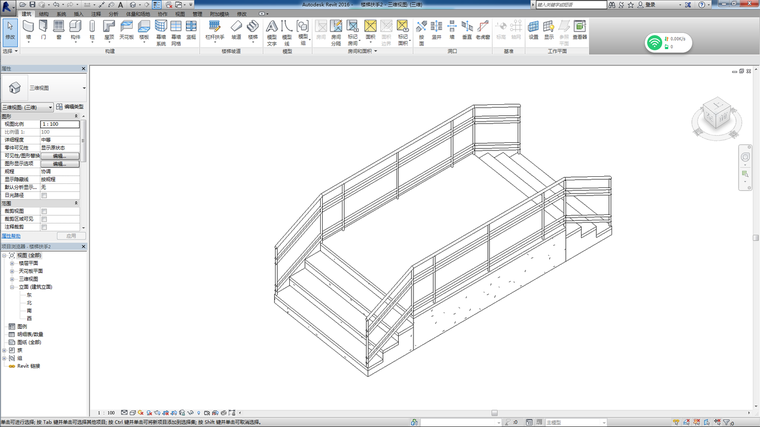Choose the Room Separator (房间分隔) tool

[x=336, y=32]
